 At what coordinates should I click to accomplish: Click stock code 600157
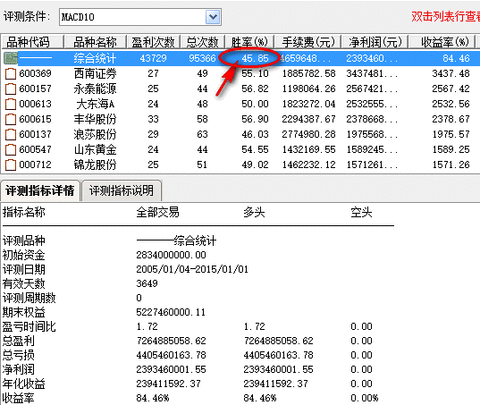(35, 89)
